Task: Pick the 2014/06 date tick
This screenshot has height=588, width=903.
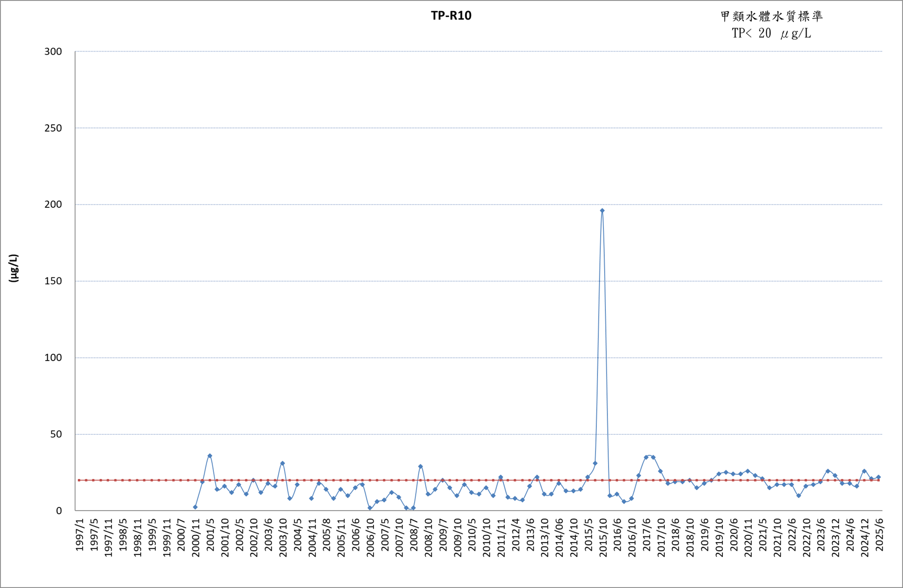Action: coord(559,537)
